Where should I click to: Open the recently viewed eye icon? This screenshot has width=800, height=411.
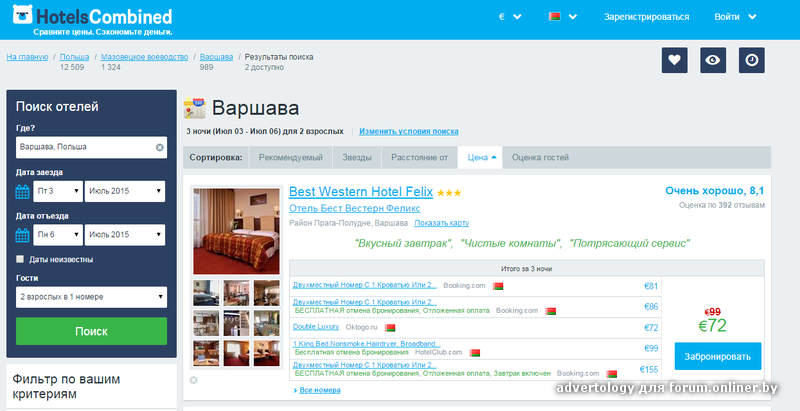[713, 60]
